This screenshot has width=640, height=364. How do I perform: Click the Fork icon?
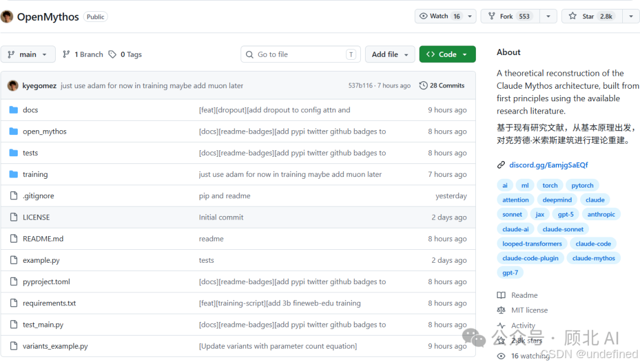pos(492,16)
